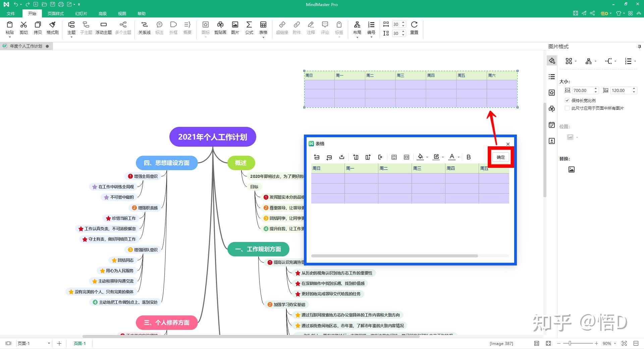The height and width of the screenshot is (349, 644).
Task: Select the 2021年个人工作计划 central topic
Action: (x=213, y=137)
